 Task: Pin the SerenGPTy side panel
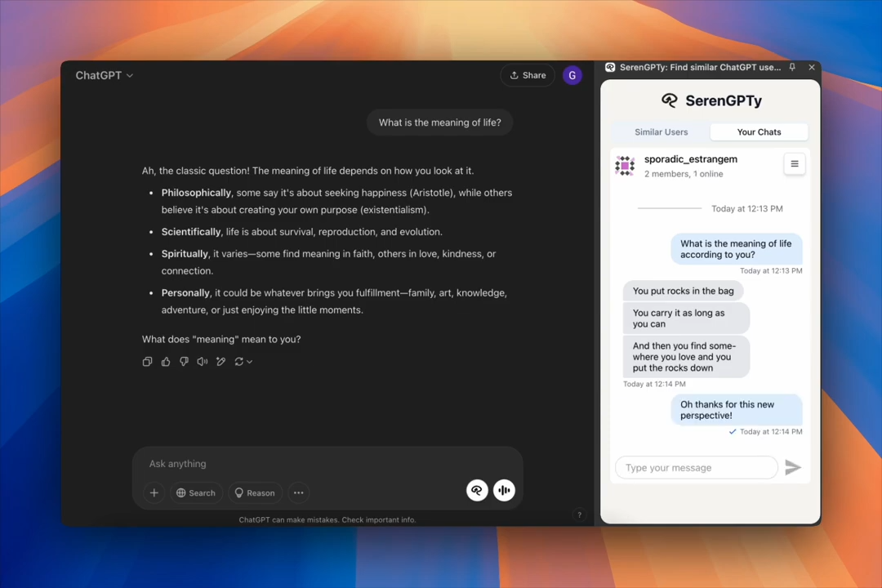click(792, 67)
